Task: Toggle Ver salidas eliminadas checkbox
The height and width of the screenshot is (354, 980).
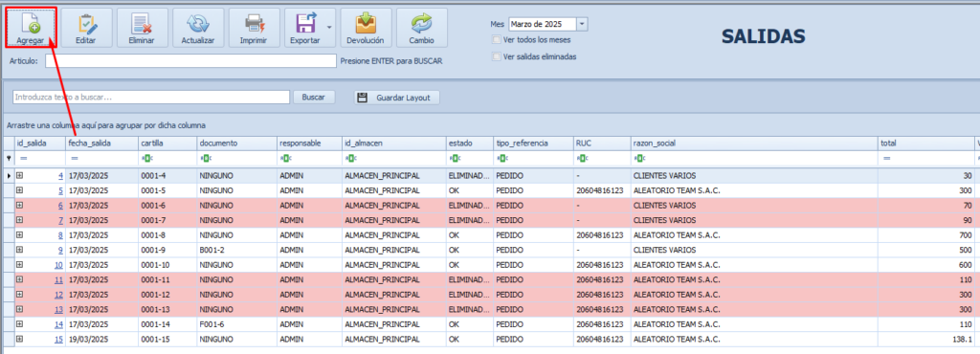Action: (497, 56)
